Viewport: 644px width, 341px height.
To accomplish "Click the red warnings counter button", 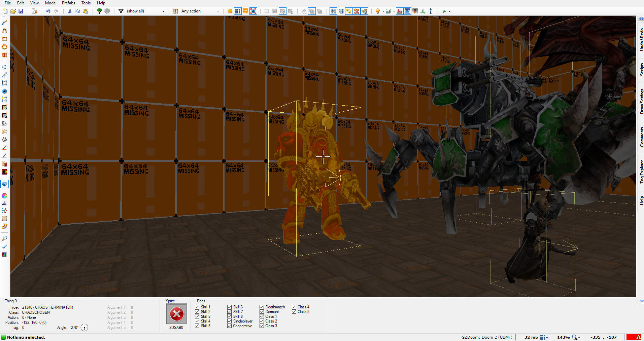I will (634, 337).
